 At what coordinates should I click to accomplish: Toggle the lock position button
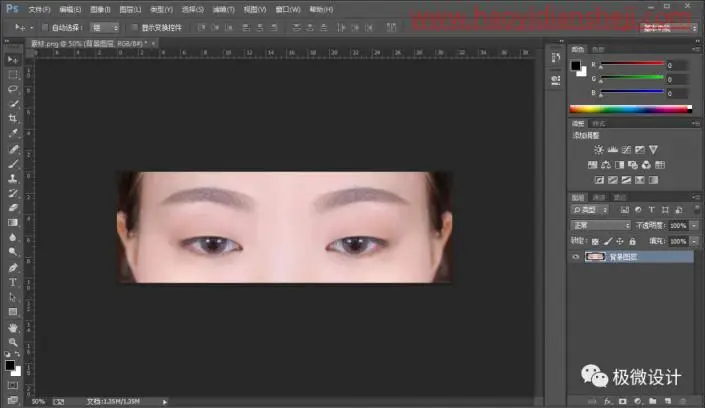[x=620, y=242]
